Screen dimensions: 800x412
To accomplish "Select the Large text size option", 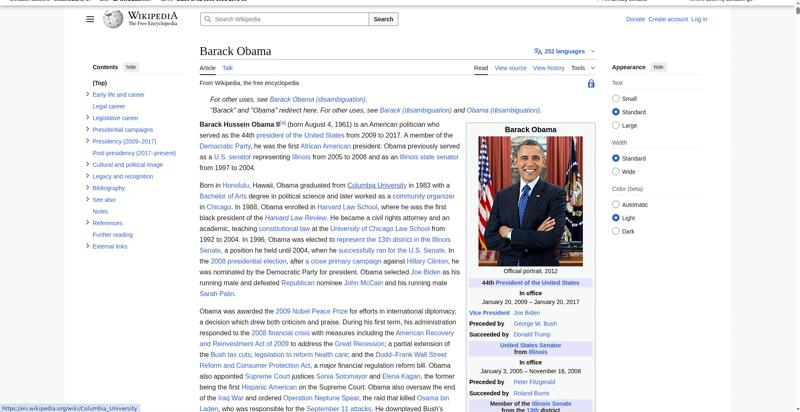I will (x=616, y=125).
